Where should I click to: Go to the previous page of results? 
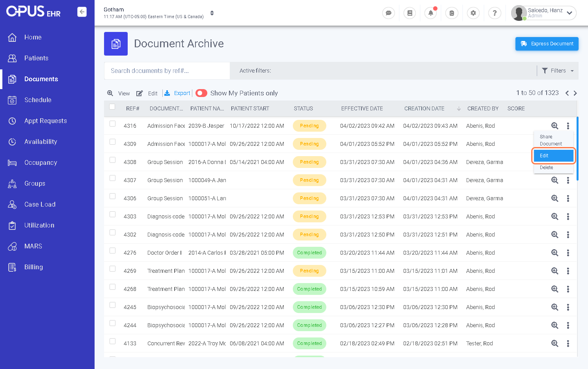567,93
